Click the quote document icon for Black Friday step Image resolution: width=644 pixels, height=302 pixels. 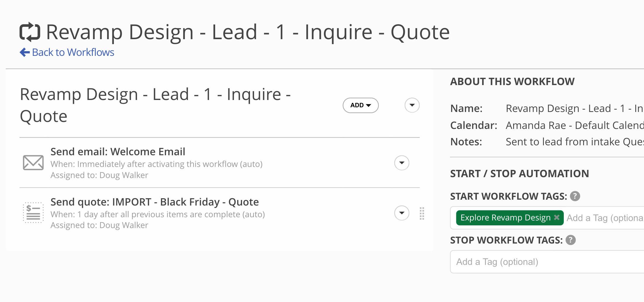33,213
